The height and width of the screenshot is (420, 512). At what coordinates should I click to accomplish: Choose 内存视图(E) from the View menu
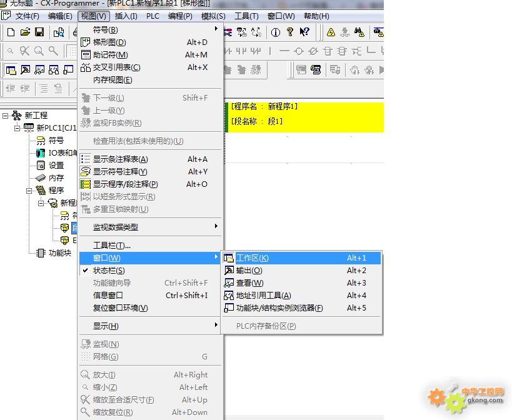151,80
